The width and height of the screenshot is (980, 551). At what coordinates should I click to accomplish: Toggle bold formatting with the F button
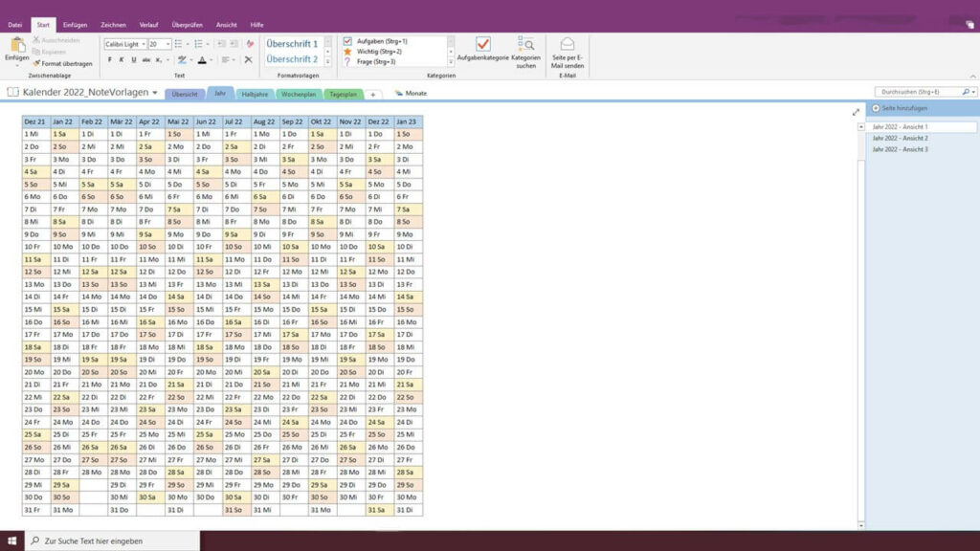(109, 58)
